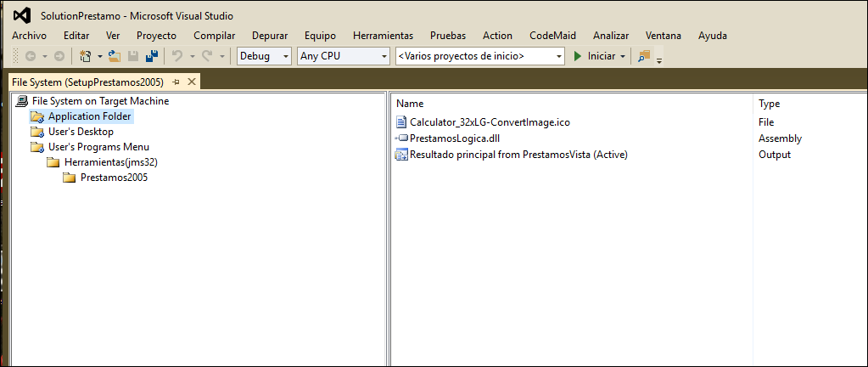Click the Save toolbar icon
868x367 pixels.
point(133,56)
